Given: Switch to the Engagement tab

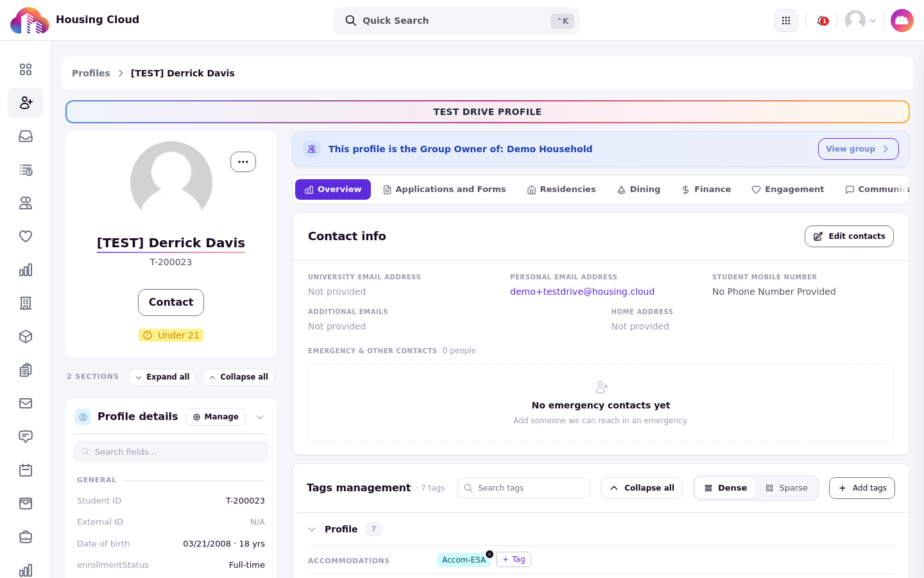Looking at the screenshot, I should (787, 189).
